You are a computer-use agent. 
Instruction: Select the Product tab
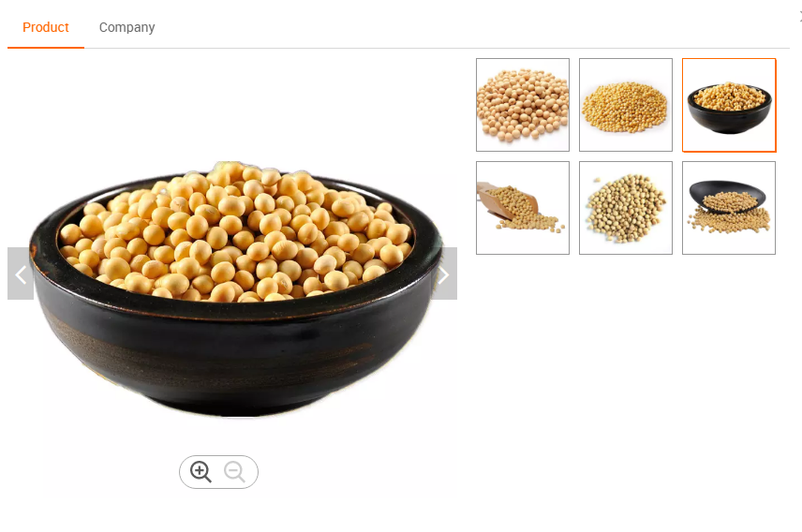(x=46, y=27)
